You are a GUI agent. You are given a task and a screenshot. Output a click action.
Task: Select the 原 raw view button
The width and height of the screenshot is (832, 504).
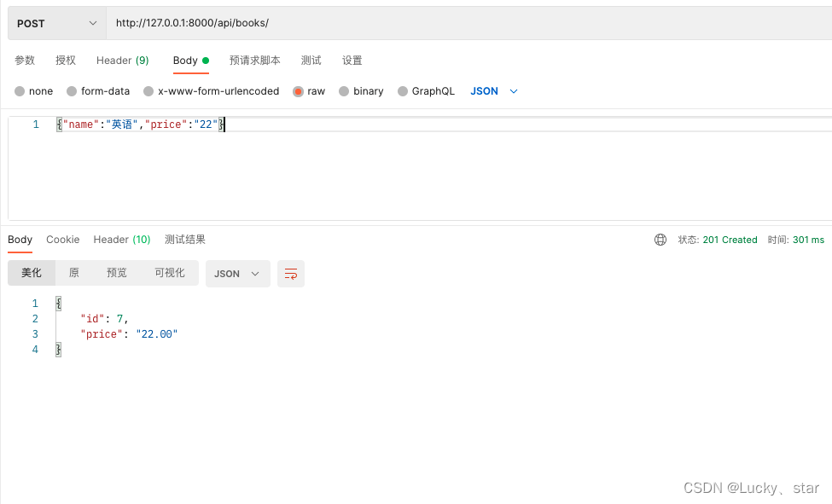pos(73,273)
